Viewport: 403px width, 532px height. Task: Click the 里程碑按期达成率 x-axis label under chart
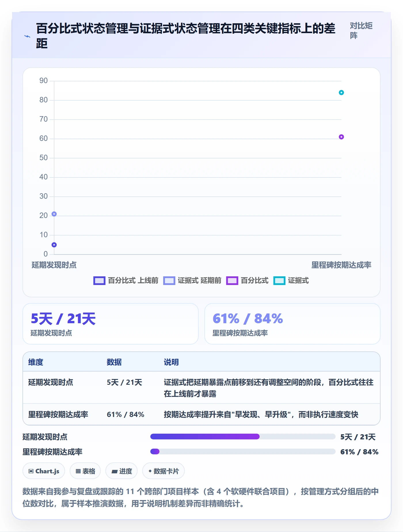click(341, 265)
